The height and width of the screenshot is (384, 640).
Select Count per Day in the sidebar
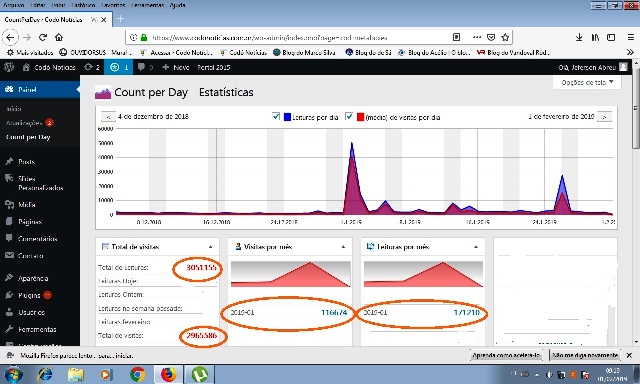28,137
